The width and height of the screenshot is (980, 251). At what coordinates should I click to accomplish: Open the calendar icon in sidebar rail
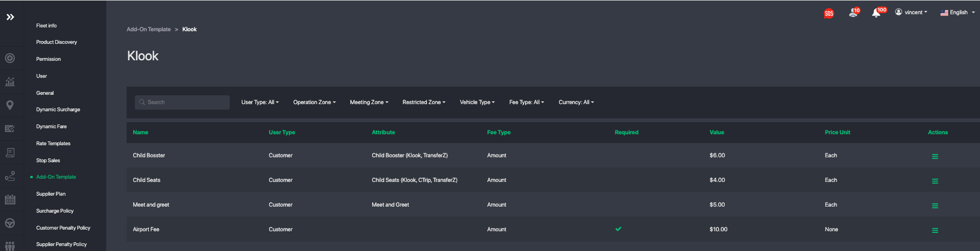[10, 199]
